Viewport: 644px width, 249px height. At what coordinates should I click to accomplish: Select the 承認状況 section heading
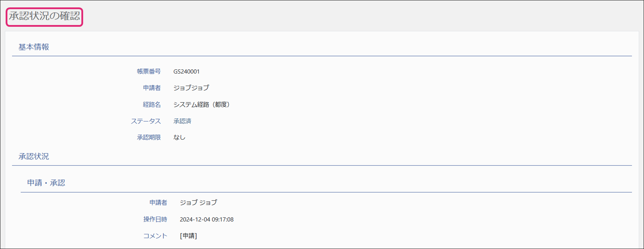click(34, 157)
